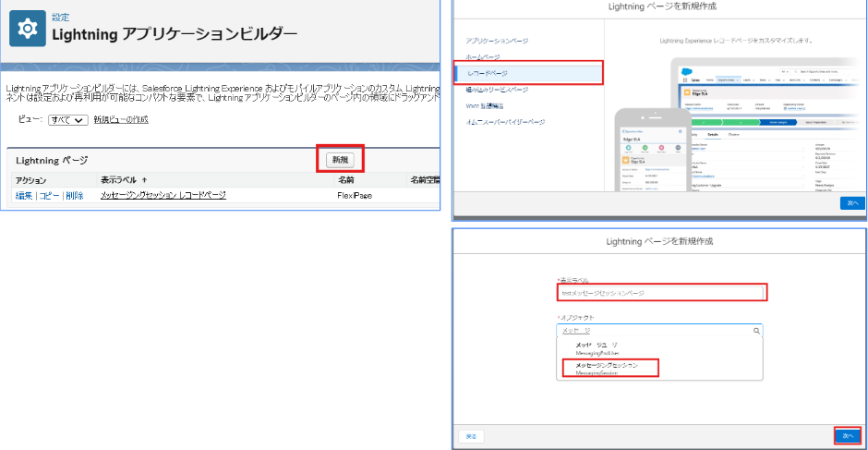
Task: Click the 新規 button for Lightning pages
Action: tap(340, 160)
